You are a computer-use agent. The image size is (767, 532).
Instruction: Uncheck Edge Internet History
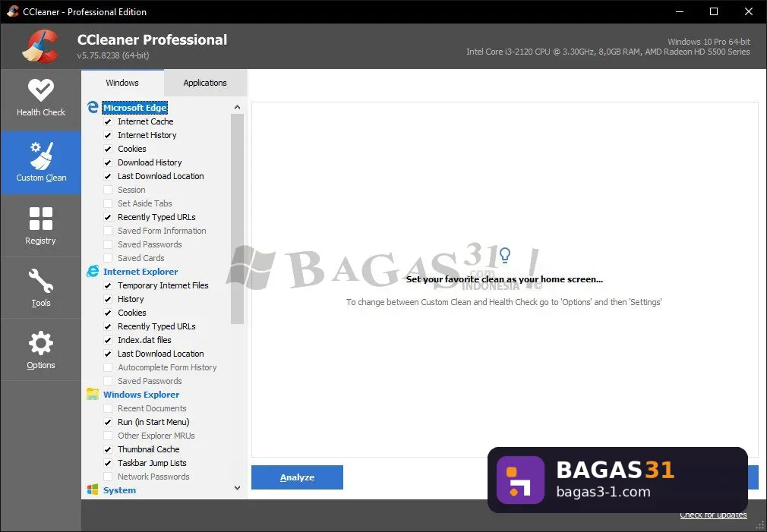click(108, 135)
